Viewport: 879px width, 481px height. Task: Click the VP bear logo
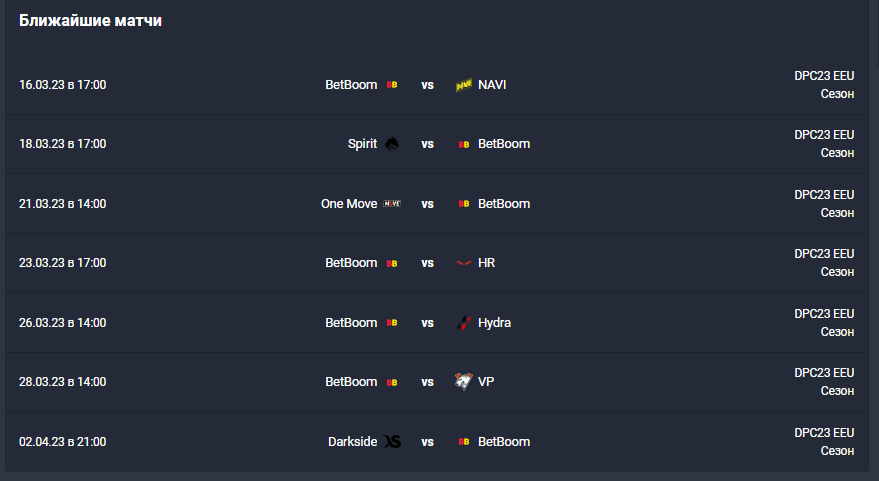click(x=463, y=382)
